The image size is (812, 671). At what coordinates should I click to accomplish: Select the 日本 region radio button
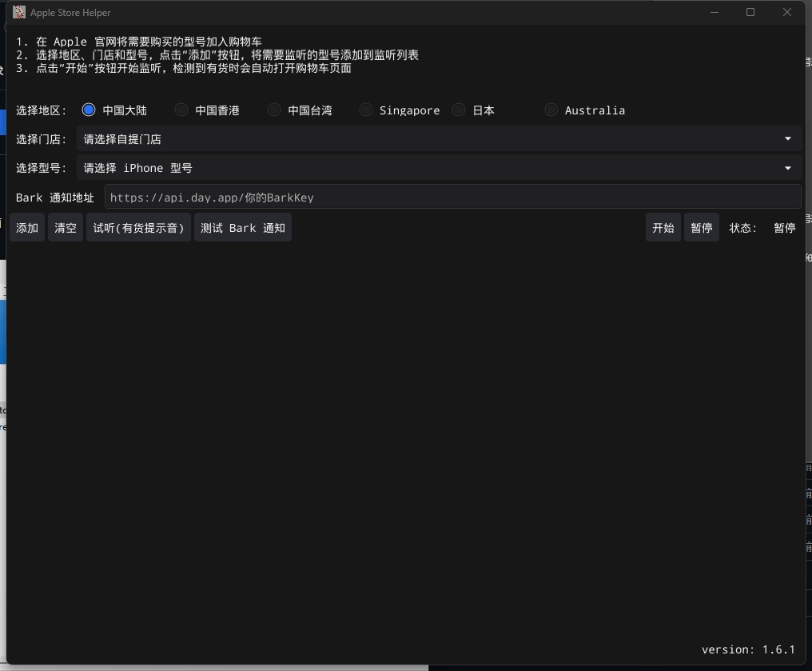click(458, 110)
